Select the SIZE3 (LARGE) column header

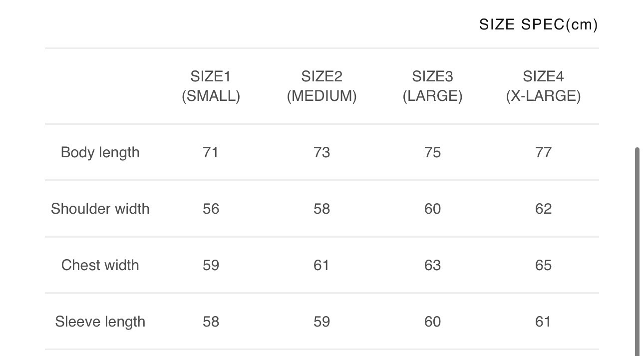tap(432, 86)
